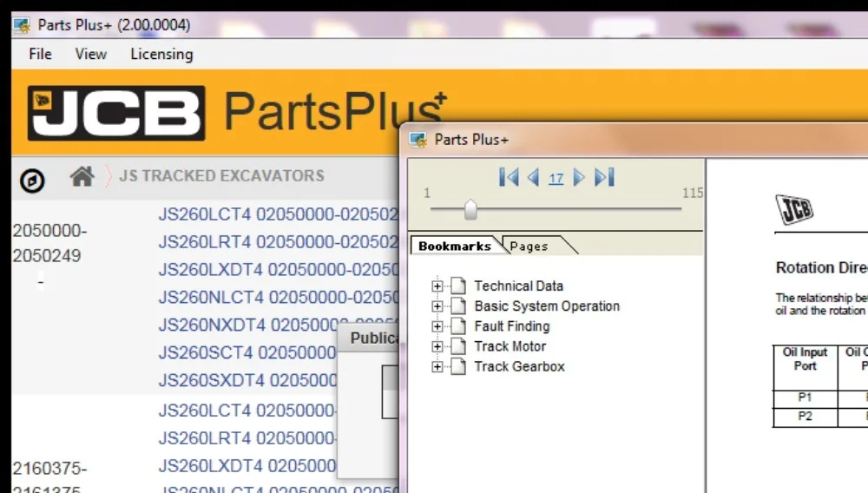This screenshot has height=493, width=868.
Task: Expand the Fault Finding bookmark
Action: [437, 326]
